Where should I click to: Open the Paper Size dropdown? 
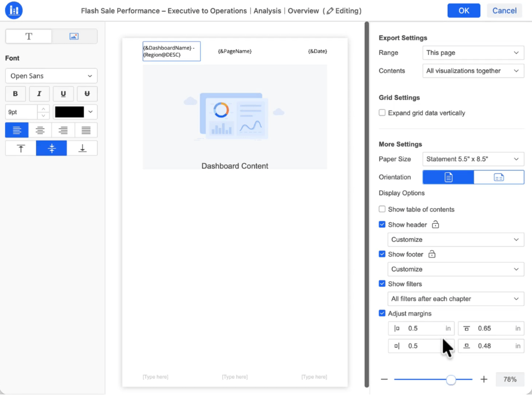(473, 159)
